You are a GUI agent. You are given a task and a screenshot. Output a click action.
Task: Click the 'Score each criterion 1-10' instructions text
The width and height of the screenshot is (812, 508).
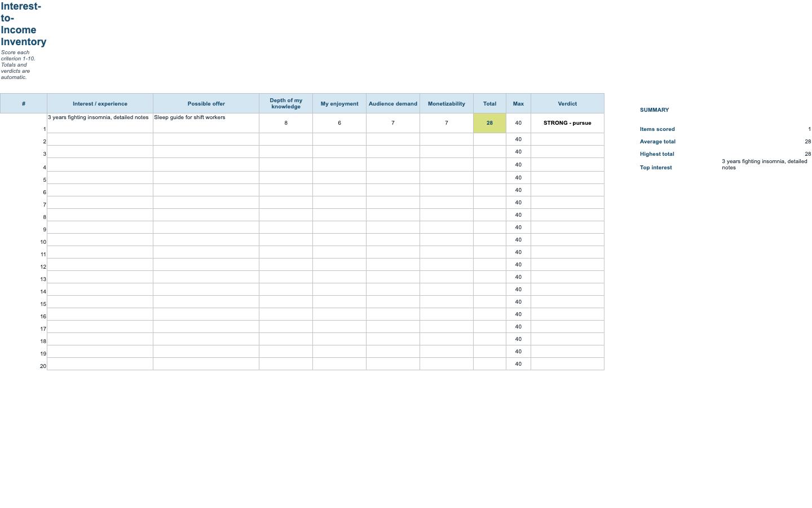[x=18, y=65]
